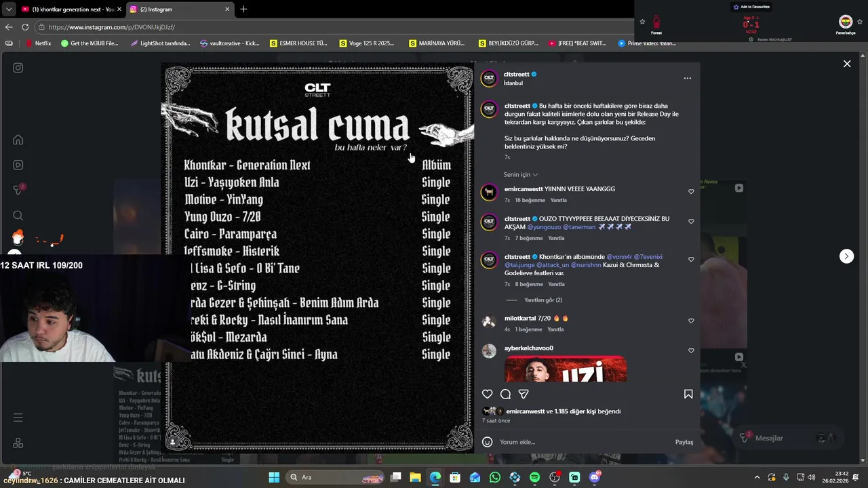This screenshot has height=488, width=868.
Task: Click the comment bubble icon under the post
Action: click(505, 394)
